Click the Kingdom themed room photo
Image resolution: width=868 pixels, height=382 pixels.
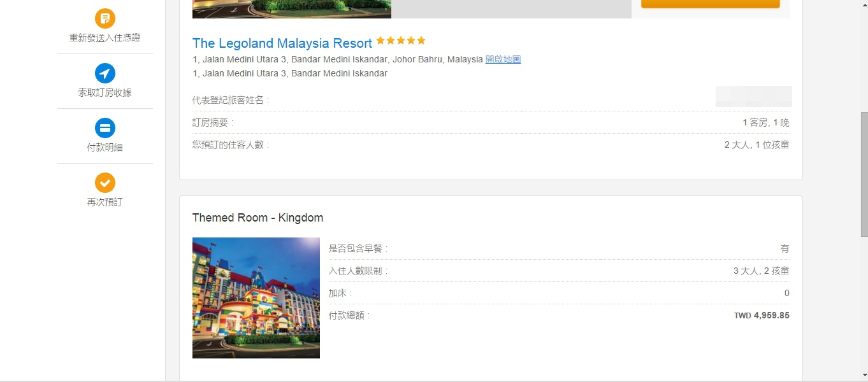pos(256,298)
